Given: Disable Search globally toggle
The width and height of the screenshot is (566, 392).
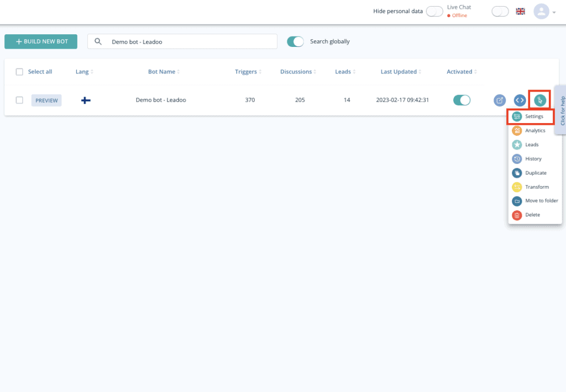Looking at the screenshot, I should tap(296, 41).
